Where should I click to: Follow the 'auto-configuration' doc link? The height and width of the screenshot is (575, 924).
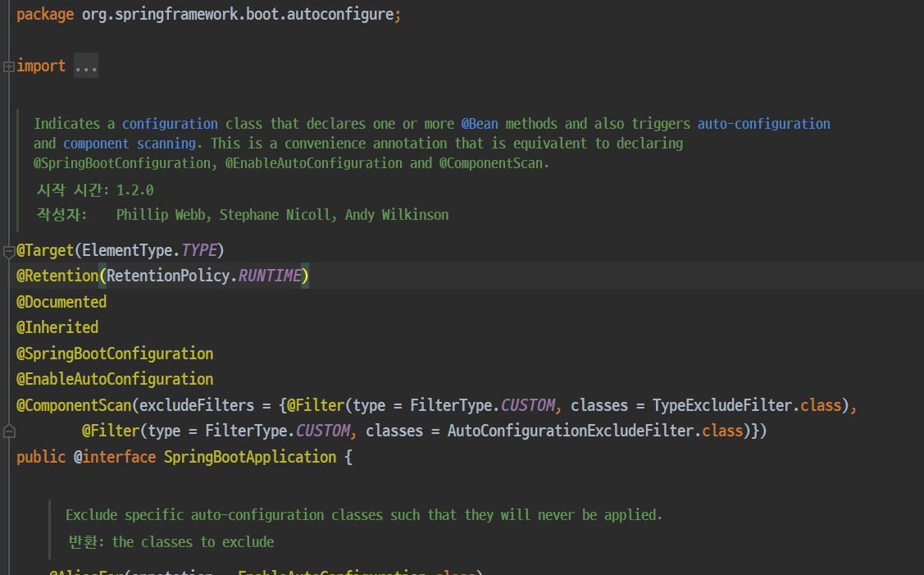click(764, 124)
